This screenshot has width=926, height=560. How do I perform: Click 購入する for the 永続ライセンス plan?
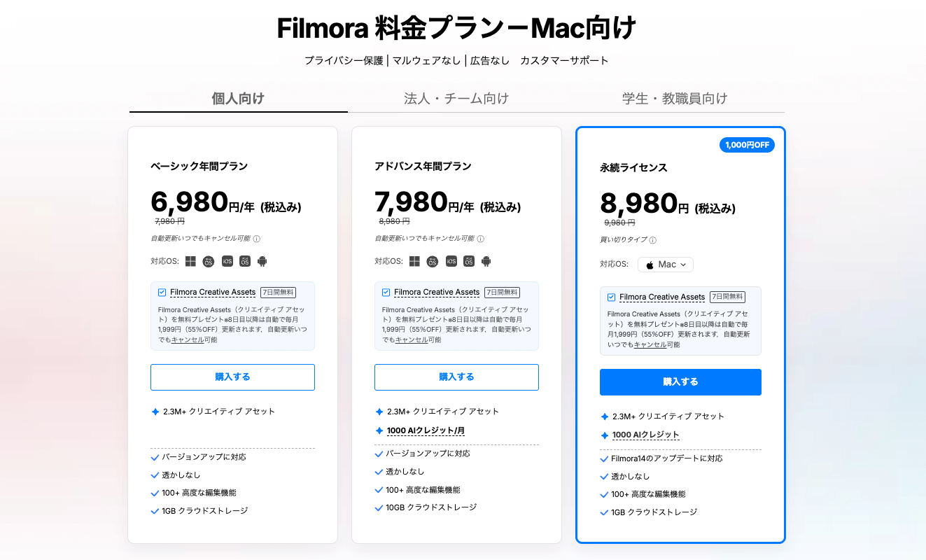[x=680, y=382]
